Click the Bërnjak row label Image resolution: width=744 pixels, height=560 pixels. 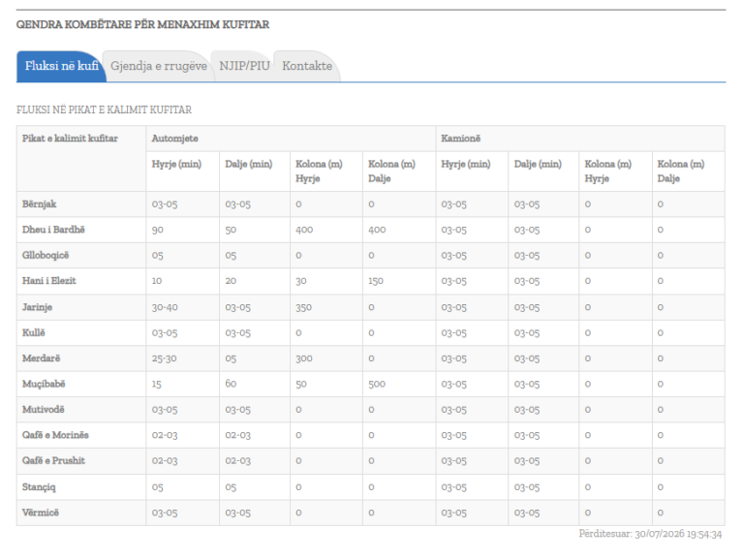[40, 204]
